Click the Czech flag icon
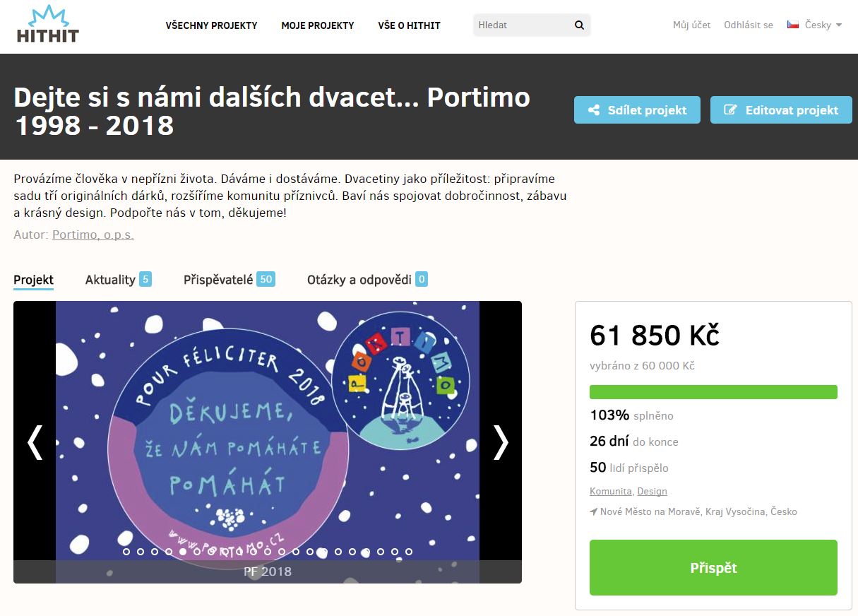The image size is (858, 616). pos(793,25)
